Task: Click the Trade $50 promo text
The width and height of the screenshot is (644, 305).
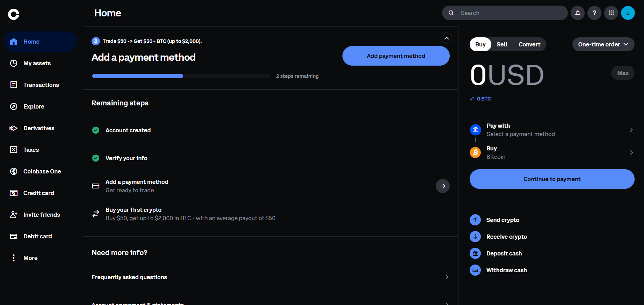Action: tap(152, 41)
